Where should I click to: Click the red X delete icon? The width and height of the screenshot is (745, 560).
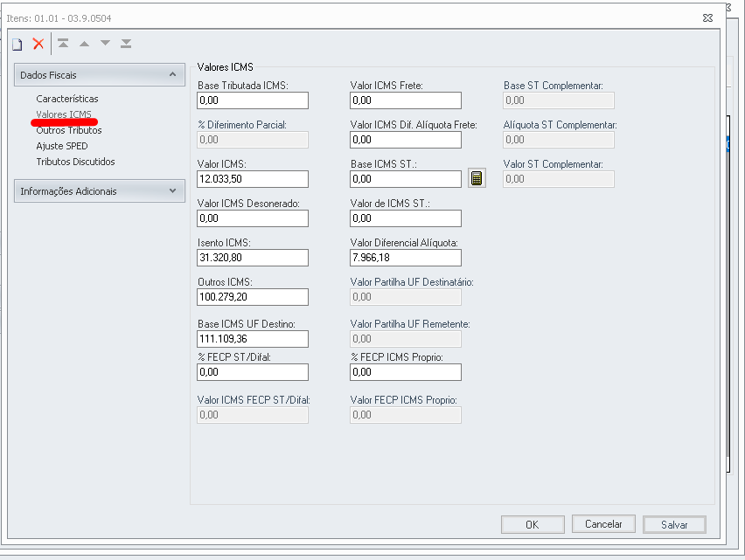38,44
